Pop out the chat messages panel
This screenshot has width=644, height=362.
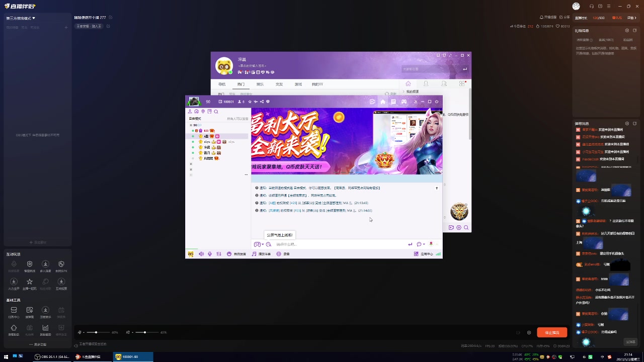click(x=635, y=123)
